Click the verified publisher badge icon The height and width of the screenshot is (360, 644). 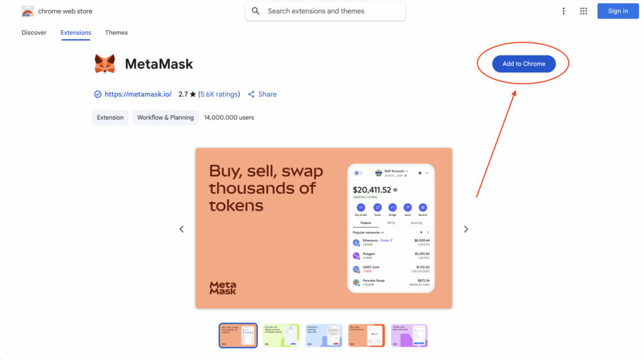point(97,94)
